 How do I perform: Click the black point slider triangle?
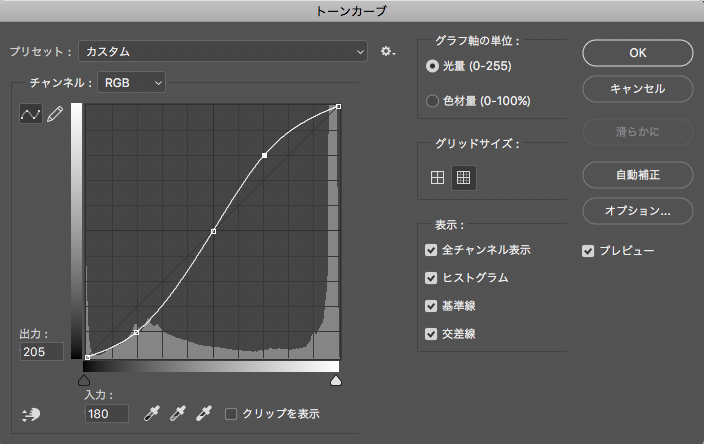pos(84,381)
